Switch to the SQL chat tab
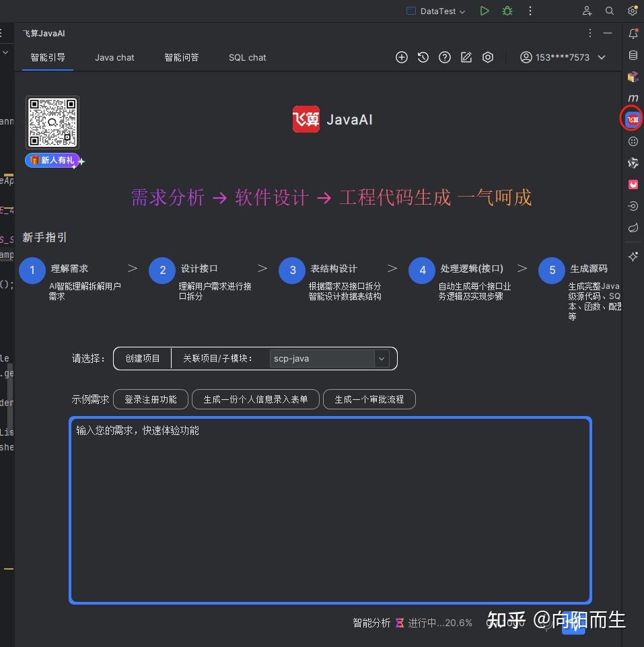Screen dimensions: 644x647 (247, 57)
